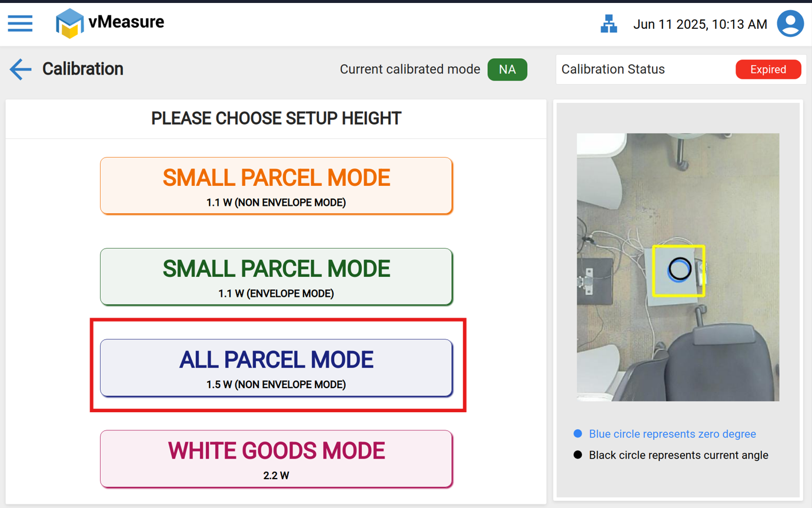Open the user profile avatar
Screen dimensions: 812x508
coord(790,24)
